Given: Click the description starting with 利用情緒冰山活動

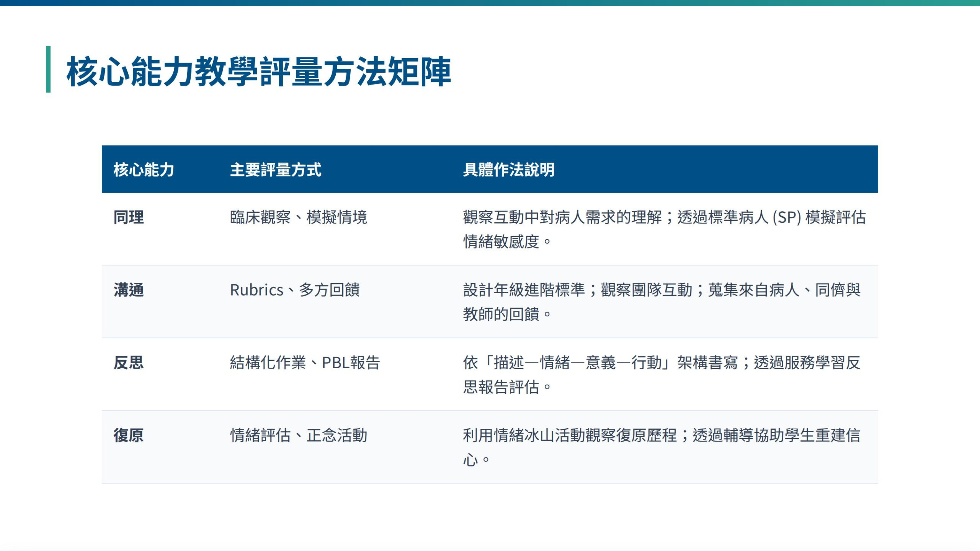Looking at the screenshot, I should (661, 435).
